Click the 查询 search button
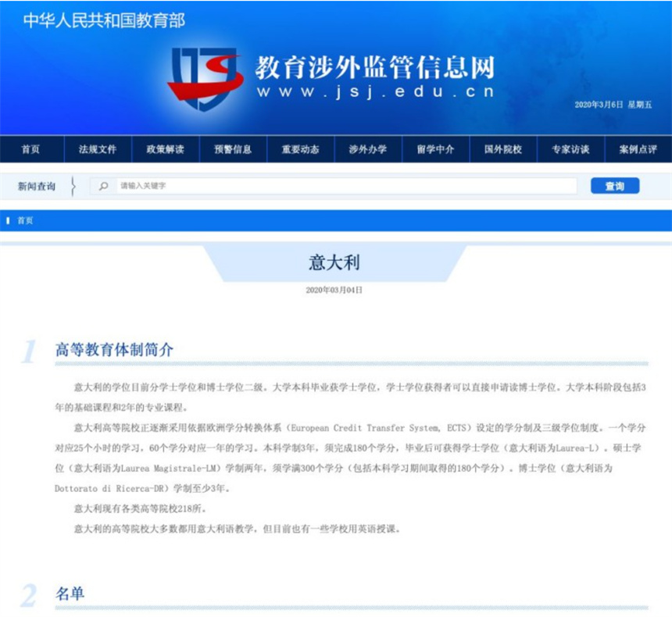672x617 pixels. [x=617, y=186]
